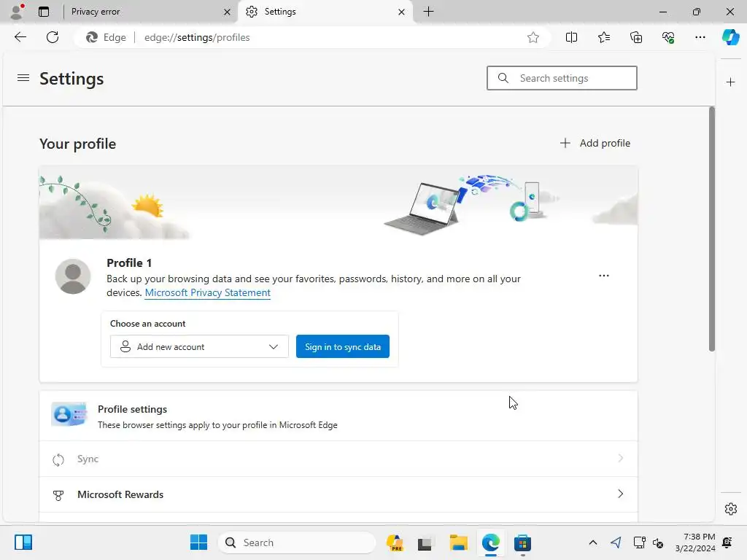747x560 pixels.
Task: Click the address bar URL
Action: (x=197, y=37)
